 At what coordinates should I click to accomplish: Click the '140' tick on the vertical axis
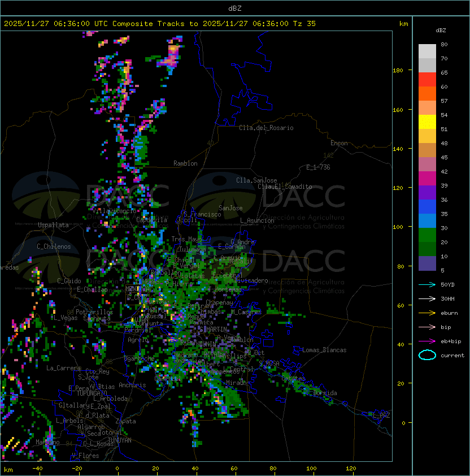(x=398, y=149)
